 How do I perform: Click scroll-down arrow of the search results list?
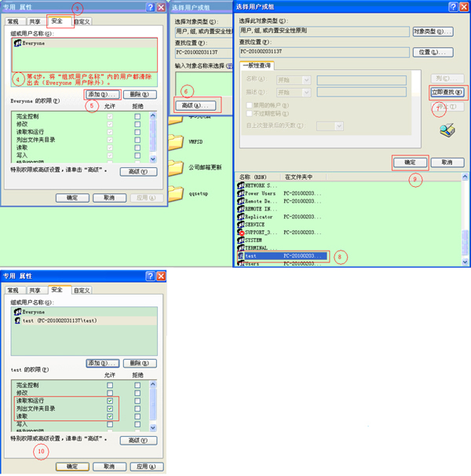coord(465,262)
